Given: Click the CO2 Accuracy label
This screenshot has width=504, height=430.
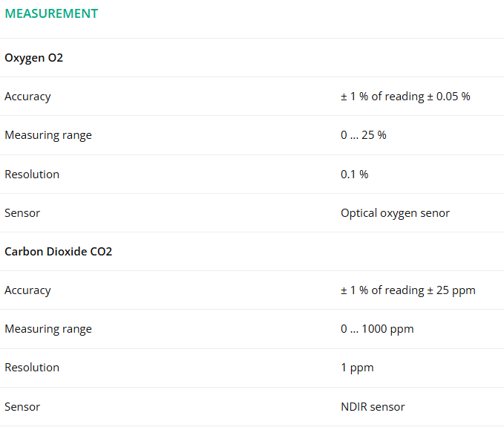Looking at the screenshot, I should (27, 290).
